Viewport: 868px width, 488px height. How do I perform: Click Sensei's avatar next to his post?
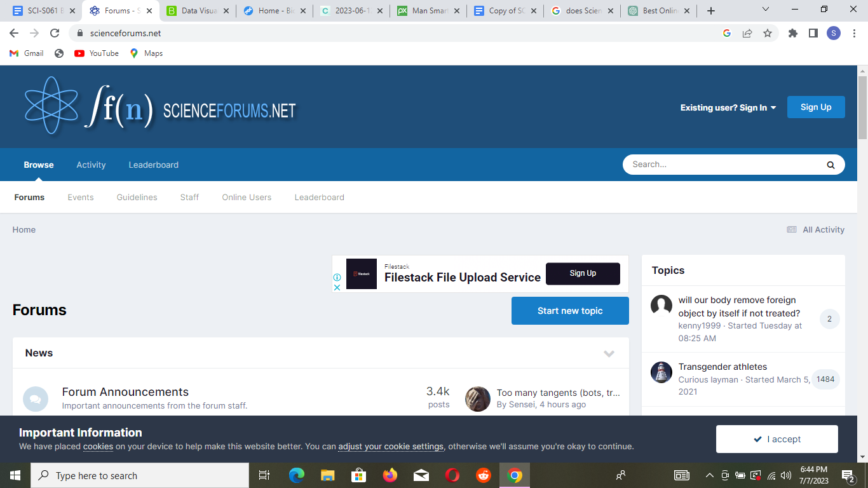pyautogui.click(x=477, y=399)
